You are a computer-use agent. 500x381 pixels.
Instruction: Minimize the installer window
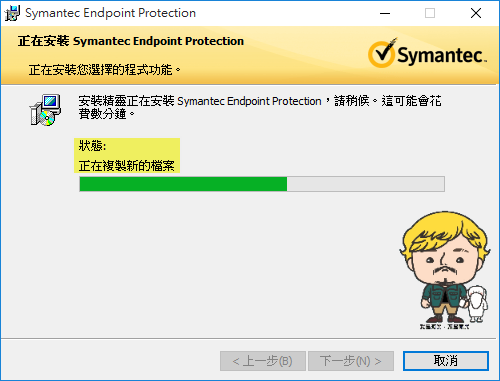click(385, 13)
